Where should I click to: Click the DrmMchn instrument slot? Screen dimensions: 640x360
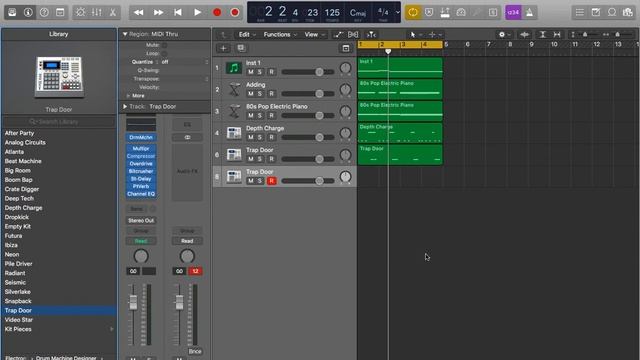141,138
